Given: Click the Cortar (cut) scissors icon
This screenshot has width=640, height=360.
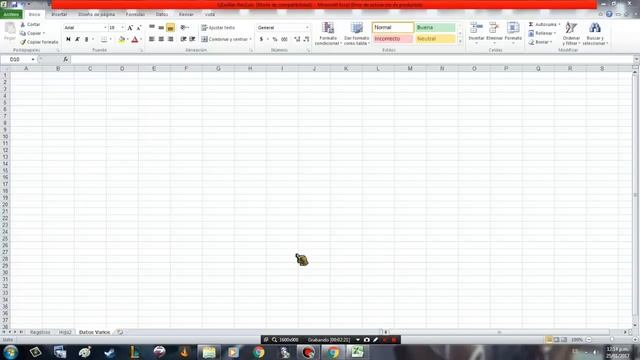Looking at the screenshot, I should (23, 25).
